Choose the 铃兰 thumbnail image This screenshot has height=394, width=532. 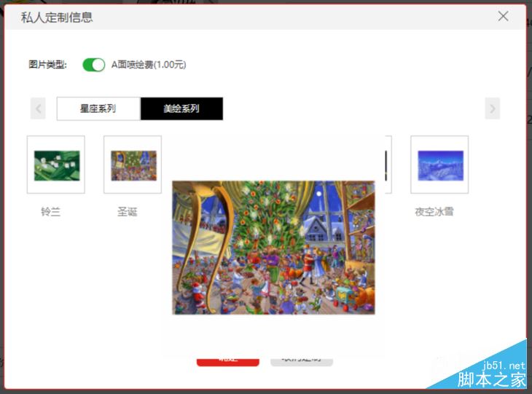point(56,165)
